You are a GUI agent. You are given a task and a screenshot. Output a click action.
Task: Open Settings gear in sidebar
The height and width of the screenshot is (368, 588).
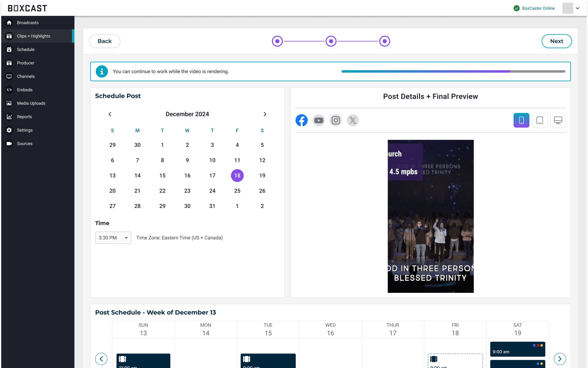pos(9,130)
